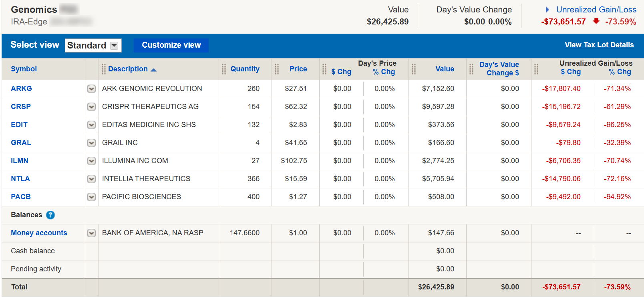Click the Description ascending sort arrow

coord(153,70)
